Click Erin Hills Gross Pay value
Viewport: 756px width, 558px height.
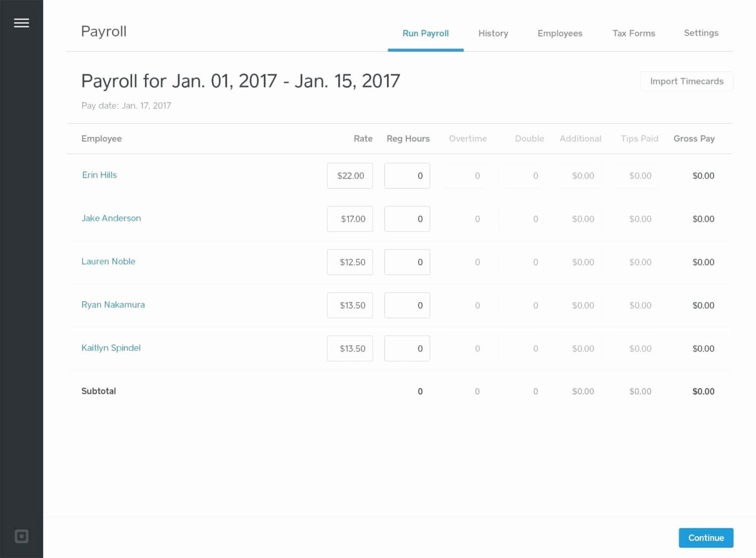tap(703, 176)
